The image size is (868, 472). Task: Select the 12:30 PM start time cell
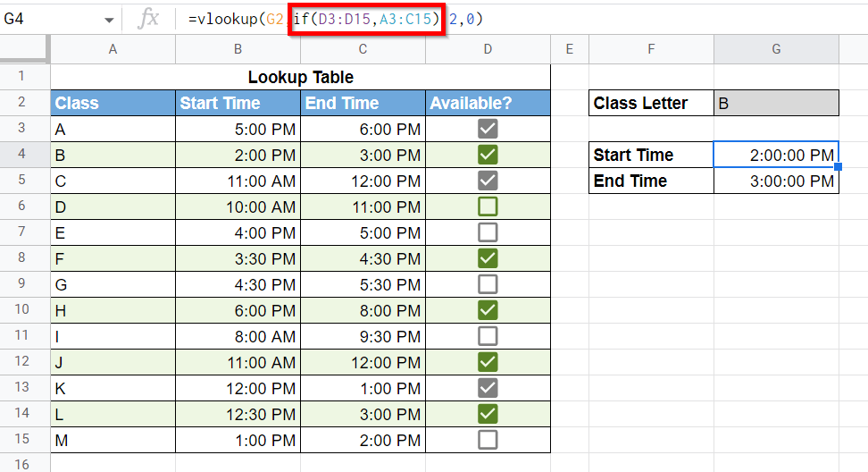238,414
